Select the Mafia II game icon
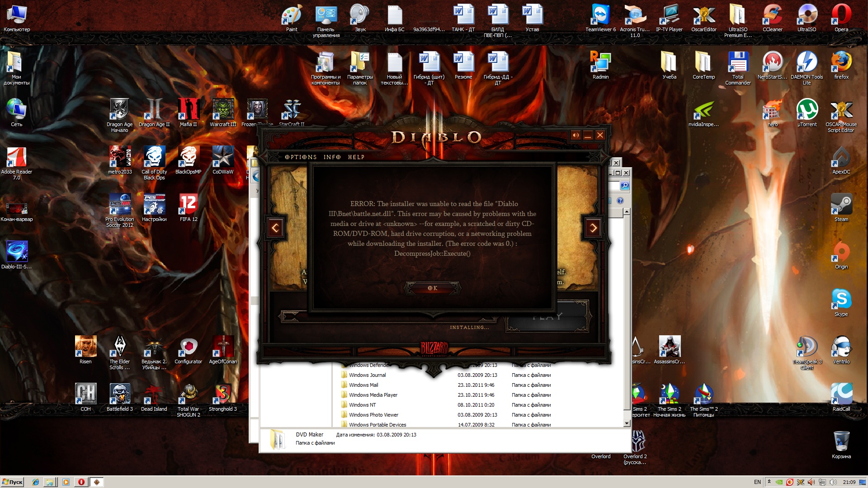Image resolution: width=868 pixels, height=488 pixels. click(x=189, y=113)
